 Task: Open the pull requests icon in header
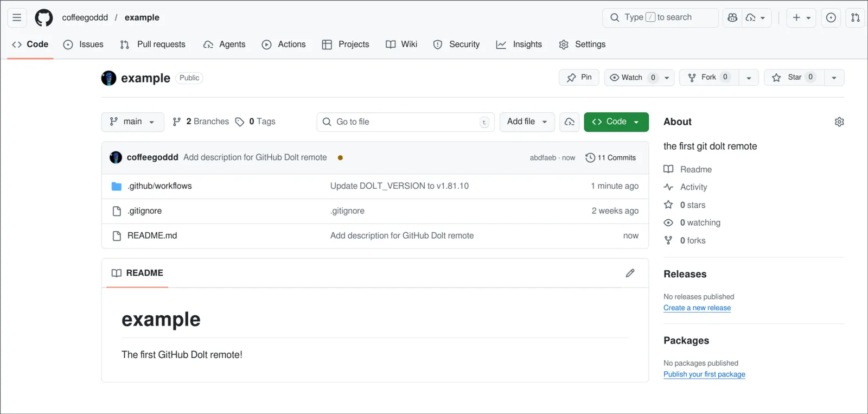click(855, 17)
